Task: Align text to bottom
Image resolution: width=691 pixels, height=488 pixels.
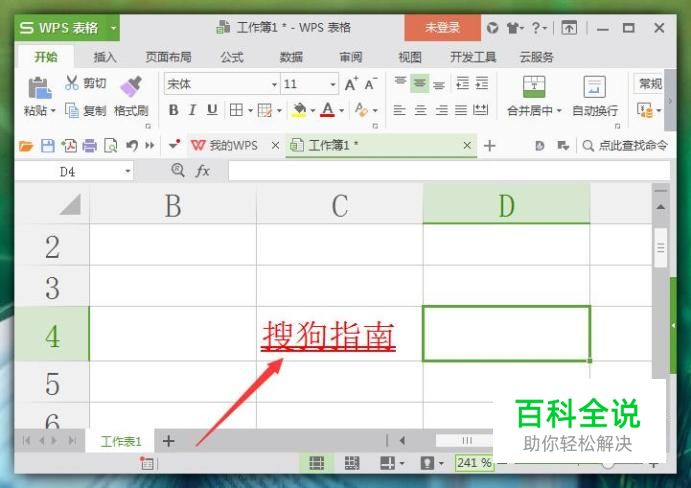Action: (x=439, y=83)
